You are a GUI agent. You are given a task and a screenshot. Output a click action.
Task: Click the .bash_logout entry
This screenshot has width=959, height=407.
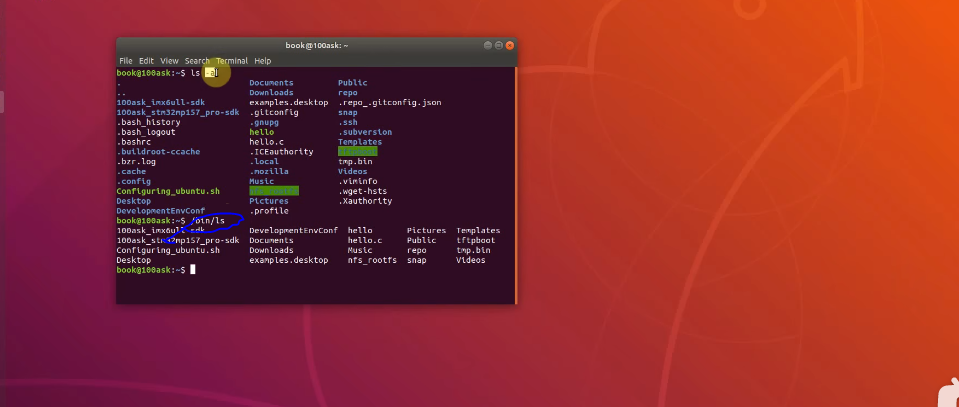click(x=146, y=132)
